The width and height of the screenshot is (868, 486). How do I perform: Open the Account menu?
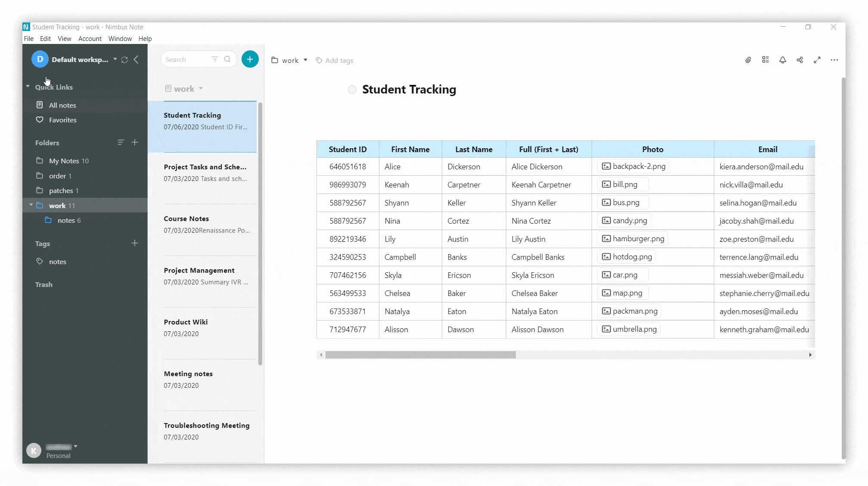(x=90, y=38)
